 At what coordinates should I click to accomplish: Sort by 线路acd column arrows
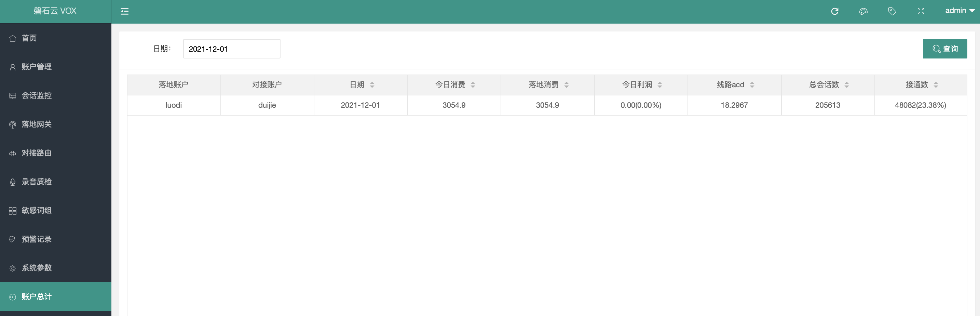(x=752, y=84)
